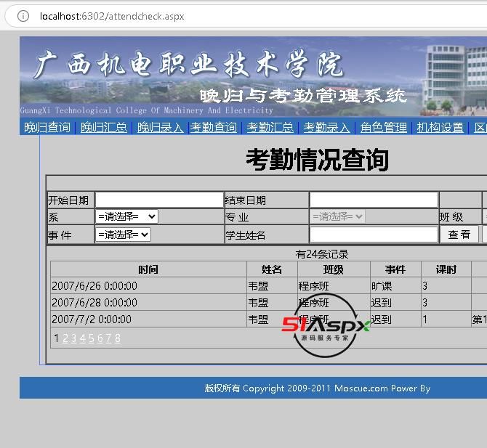The height and width of the screenshot is (448, 487).
Task: Expand the 系 department dropdown
Action: [126, 216]
